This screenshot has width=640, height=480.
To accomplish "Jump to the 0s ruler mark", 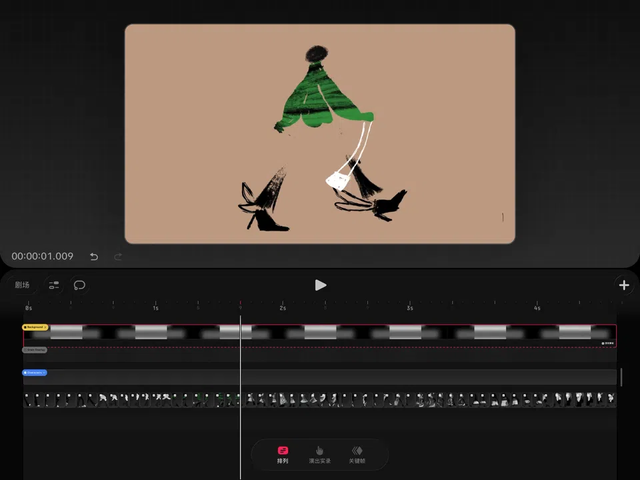I will 28,306.
